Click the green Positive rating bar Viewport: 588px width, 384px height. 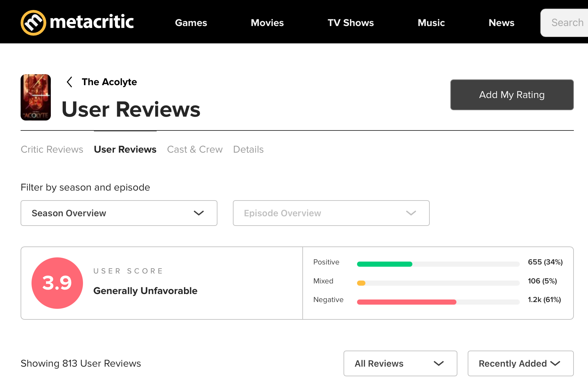385,264
